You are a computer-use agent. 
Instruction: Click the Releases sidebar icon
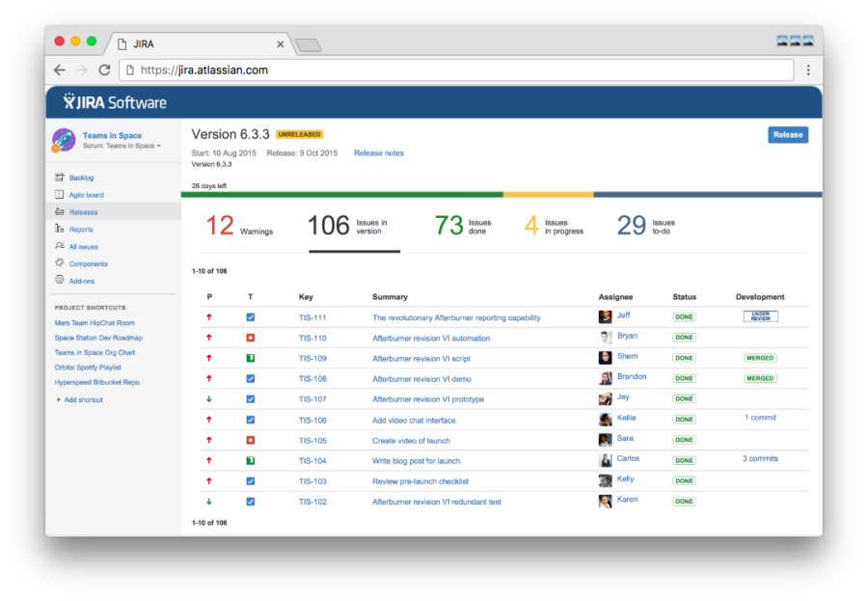point(59,211)
